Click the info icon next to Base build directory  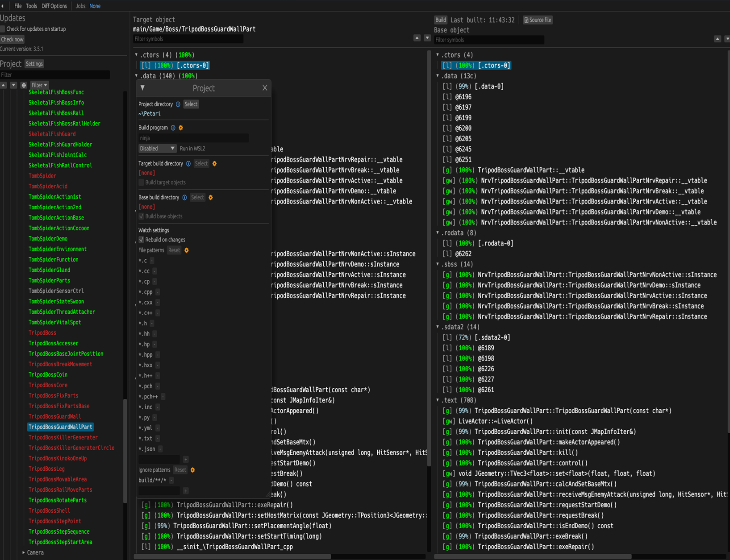click(x=184, y=198)
